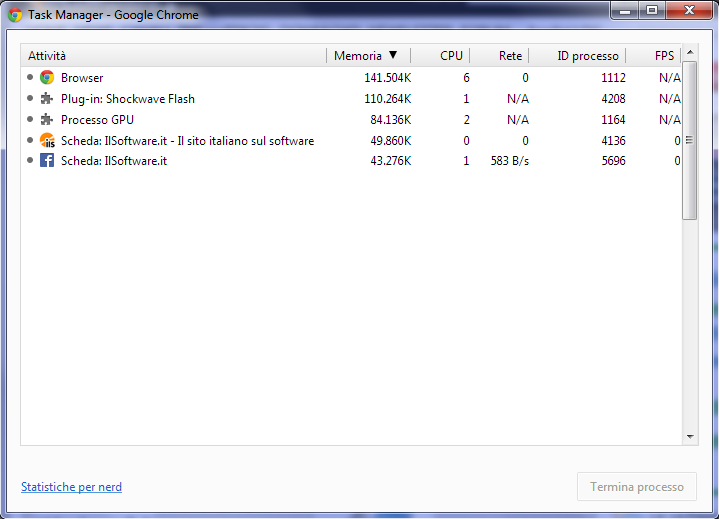Maximize the Task Manager window

pyautogui.click(x=652, y=11)
